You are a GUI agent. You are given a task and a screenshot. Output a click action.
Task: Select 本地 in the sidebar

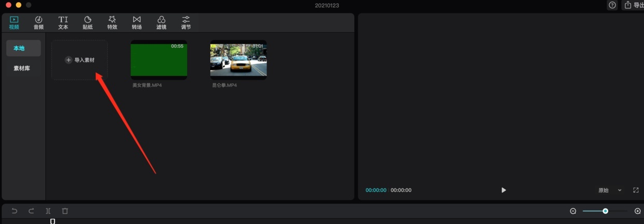[x=23, y=48]
